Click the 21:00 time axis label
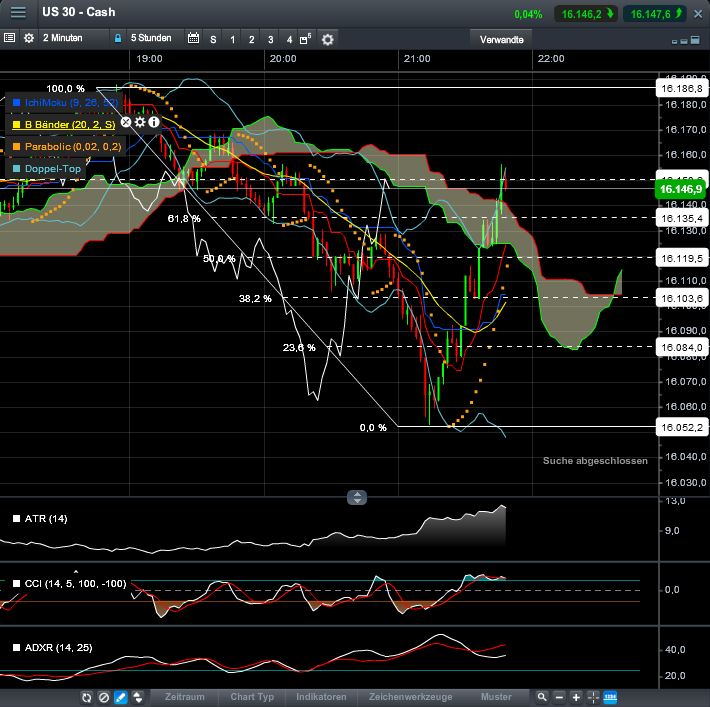The image size is (710, 707). pos(417,59)
